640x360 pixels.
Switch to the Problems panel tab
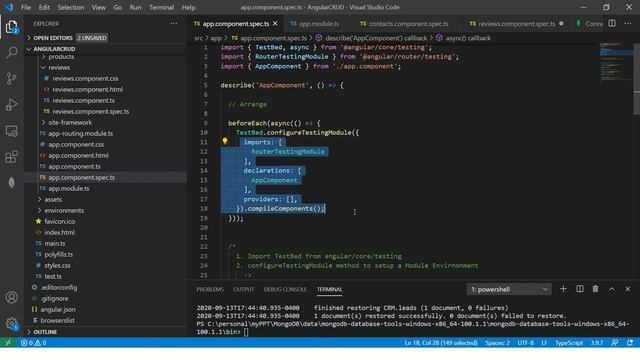(x=210, y=289)
